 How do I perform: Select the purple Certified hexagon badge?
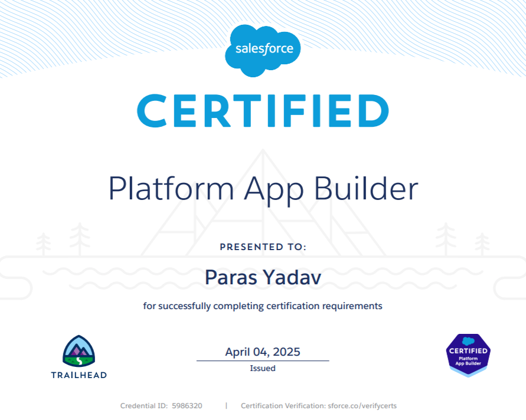(x=468, y=354)
